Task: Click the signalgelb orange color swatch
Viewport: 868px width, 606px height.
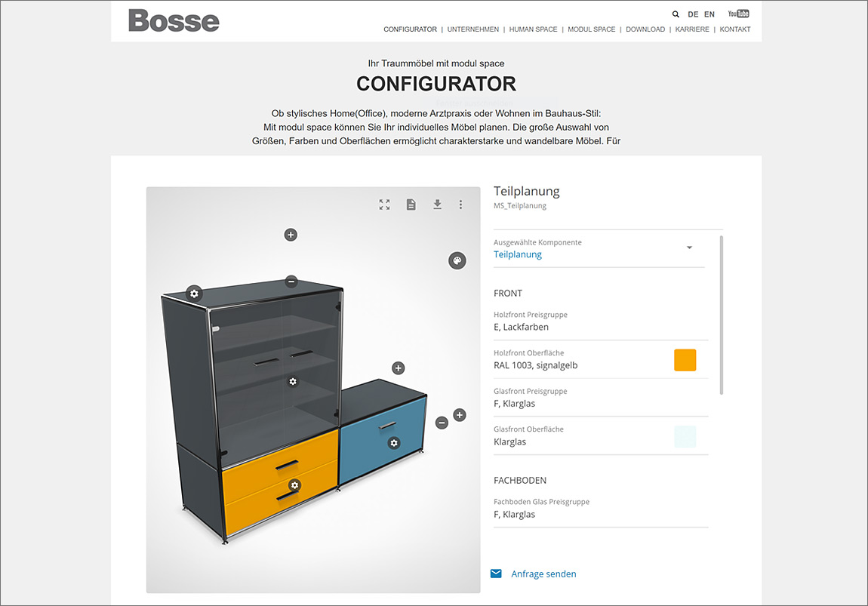Action: pos(685,360)
